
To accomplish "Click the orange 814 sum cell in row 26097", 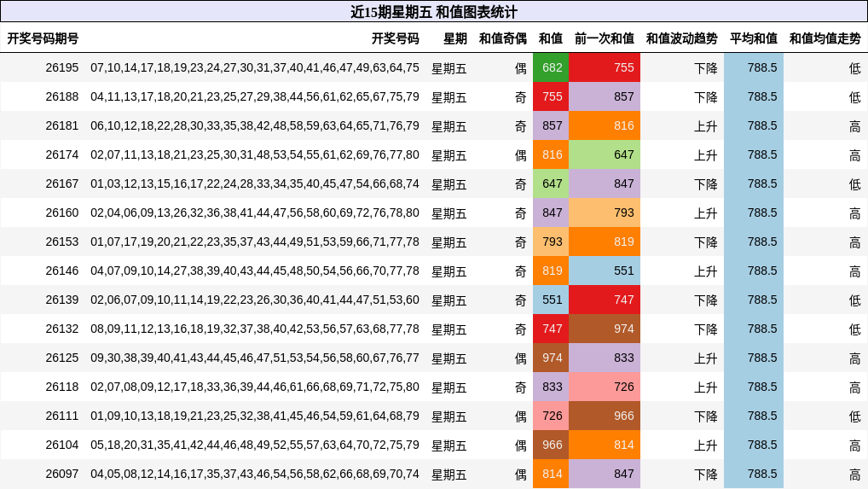I will coord(551,474).
